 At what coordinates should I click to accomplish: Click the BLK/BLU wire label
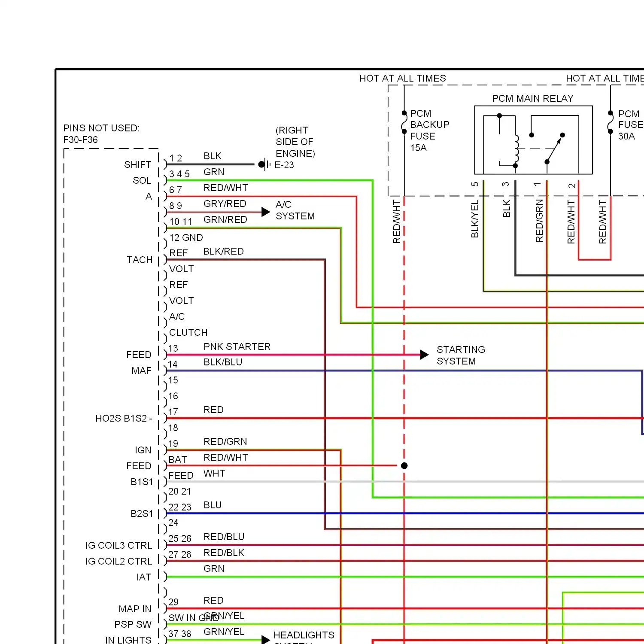(223, 362)
